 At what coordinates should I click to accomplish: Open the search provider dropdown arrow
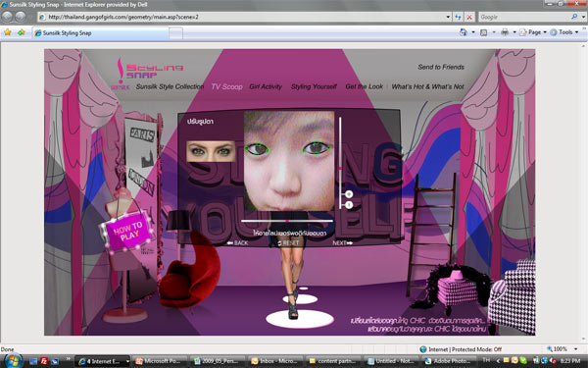point(583,17)
